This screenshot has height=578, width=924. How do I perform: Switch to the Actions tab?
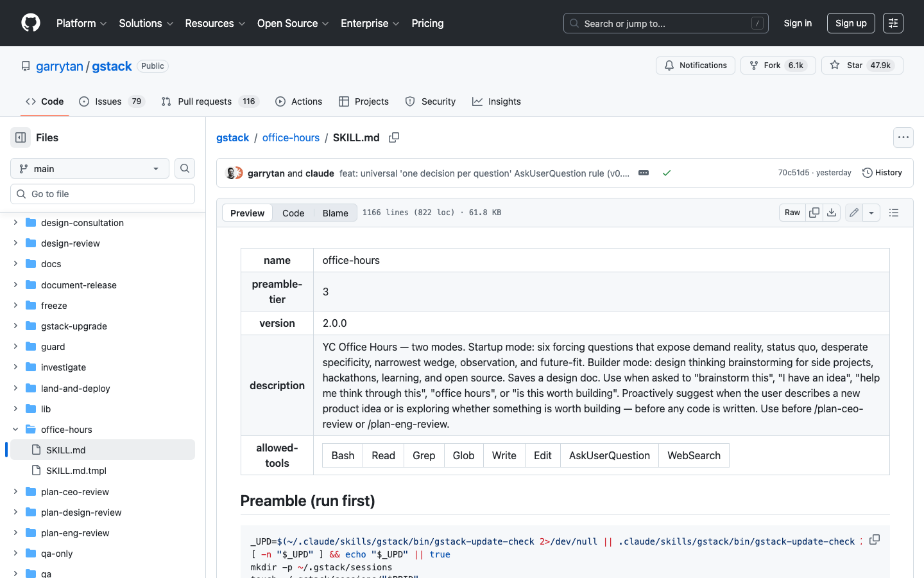point(298,101)
